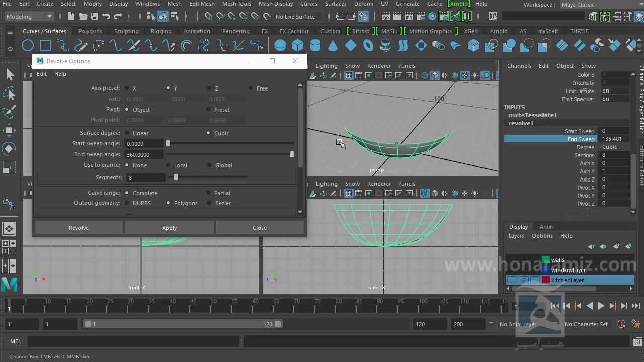Viewport: 644px width, 362px height.
Task: Click the MEL command line field
Action: point(133,341)
